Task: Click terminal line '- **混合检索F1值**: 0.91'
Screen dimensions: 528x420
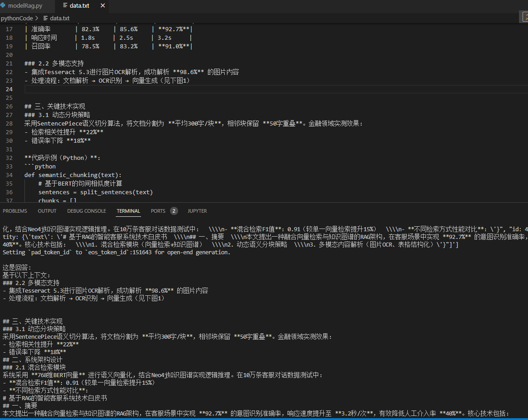Action: coord(79,383)
